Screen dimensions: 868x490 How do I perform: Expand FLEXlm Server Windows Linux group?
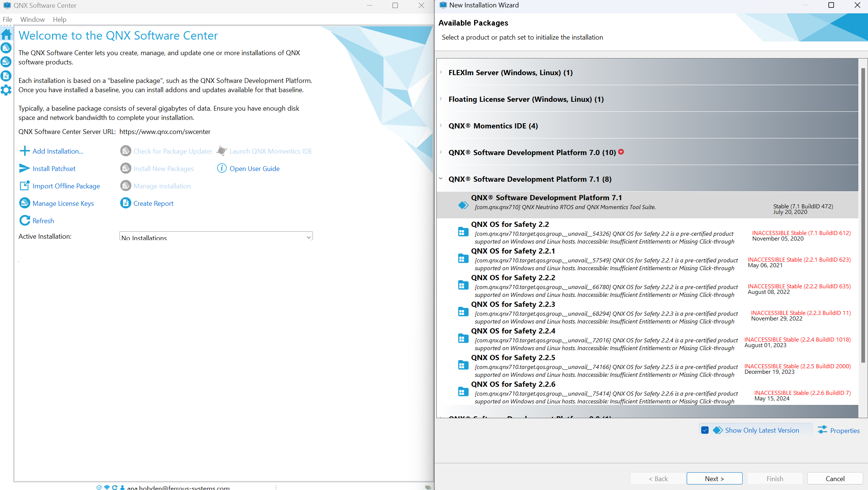click(441, 72)
